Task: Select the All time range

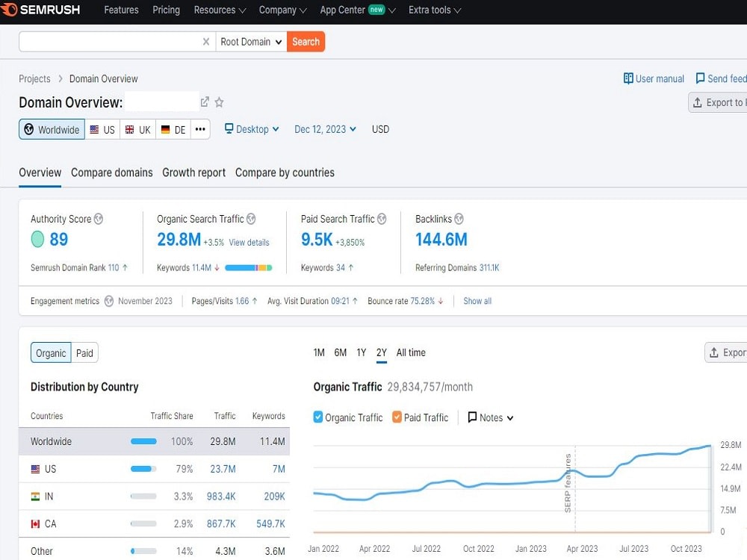Action: pyautogui.click(x=411, y=353)
